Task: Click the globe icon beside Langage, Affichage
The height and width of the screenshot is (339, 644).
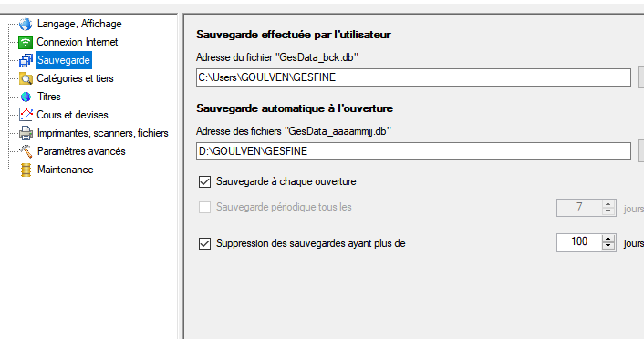Action: coord(26,25)
